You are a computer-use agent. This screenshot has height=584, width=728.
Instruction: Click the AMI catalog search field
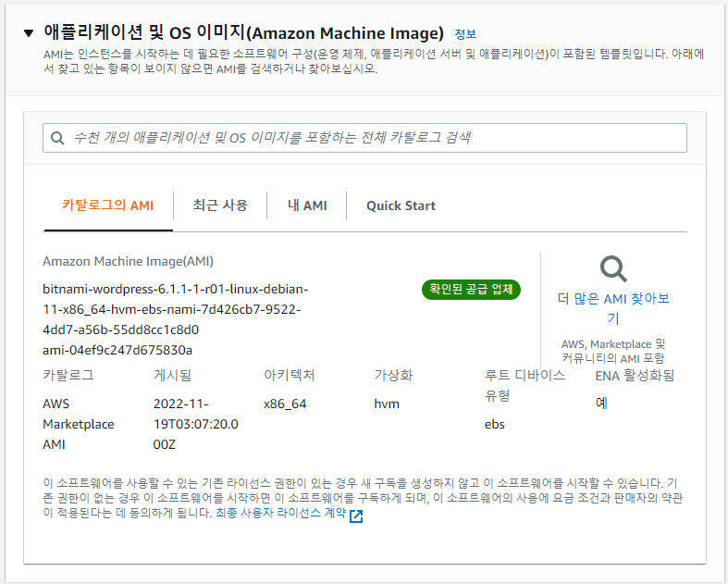[364, 138]
